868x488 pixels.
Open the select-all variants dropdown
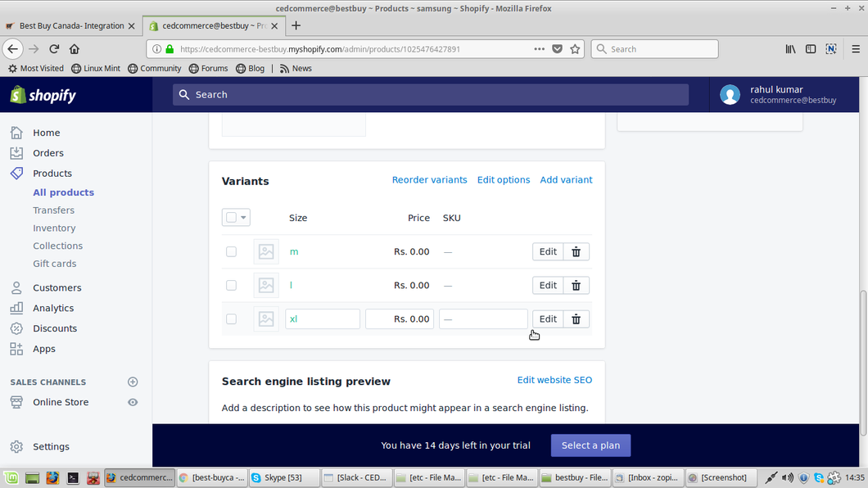[243, 218]
